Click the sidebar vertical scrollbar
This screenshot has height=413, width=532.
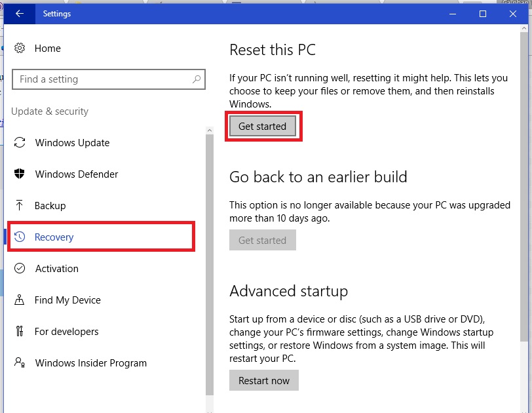tap(210, 262)
